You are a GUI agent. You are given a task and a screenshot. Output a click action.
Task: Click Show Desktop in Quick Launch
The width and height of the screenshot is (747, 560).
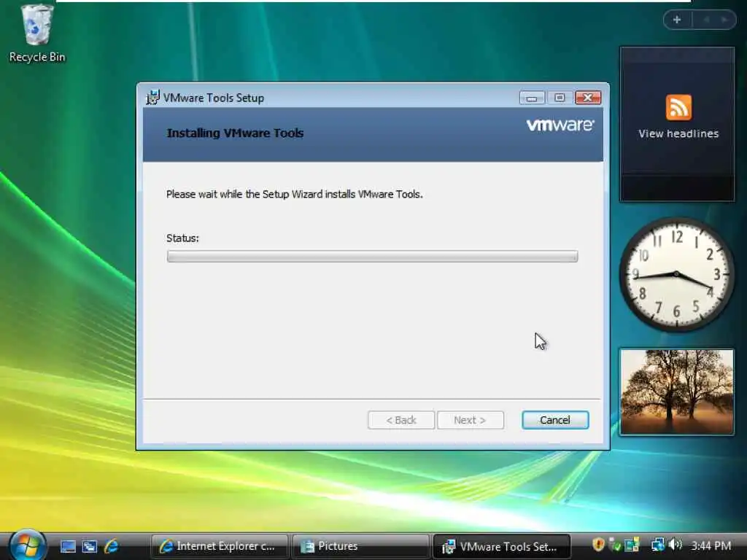[68, 546]
